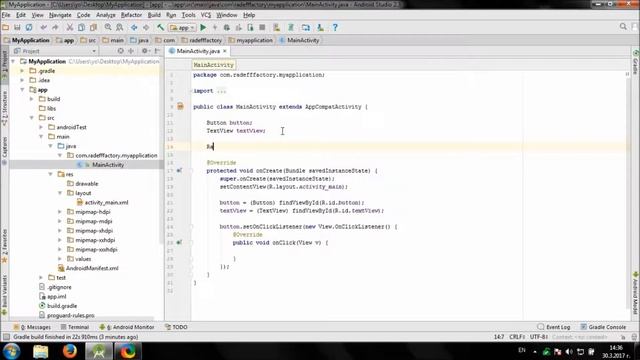640x360 pixels.
Task: Open the File menu
Action: (x=6, y=15)
